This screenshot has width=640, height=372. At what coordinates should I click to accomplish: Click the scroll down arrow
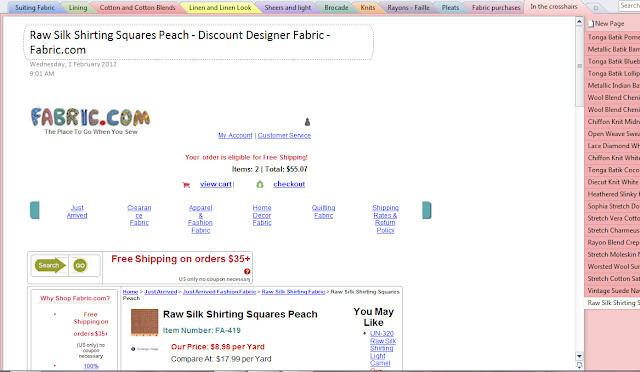(x=579, y=356)
